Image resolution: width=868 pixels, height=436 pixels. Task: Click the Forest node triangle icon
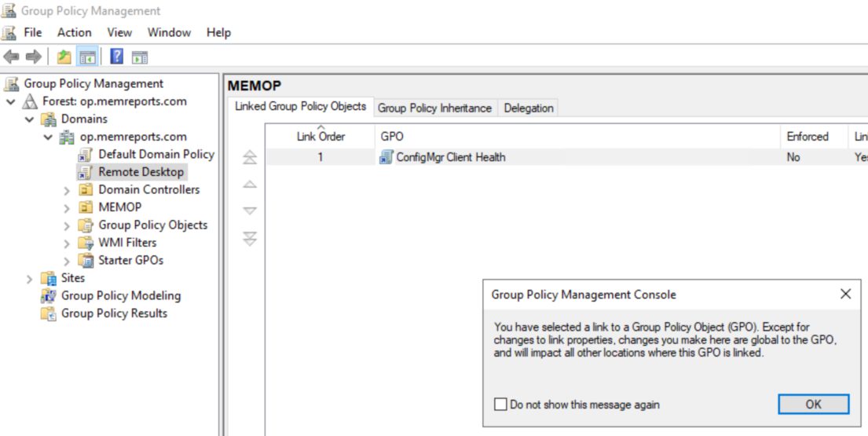coord(30,102)
